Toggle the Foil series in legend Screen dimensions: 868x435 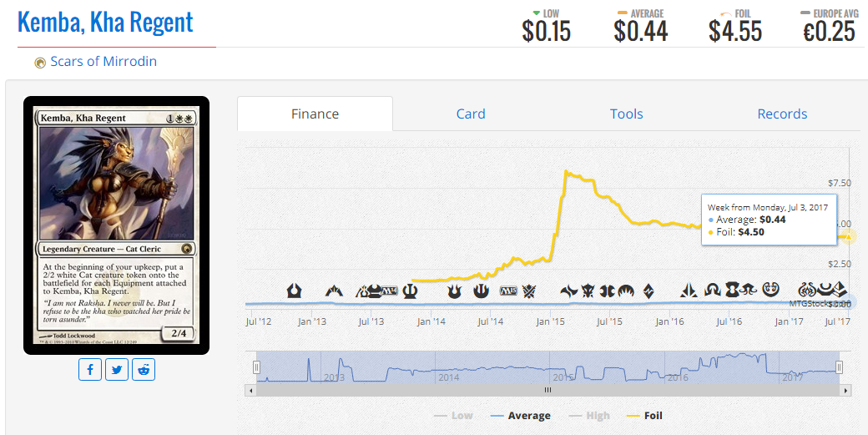[x=644, y=416]
